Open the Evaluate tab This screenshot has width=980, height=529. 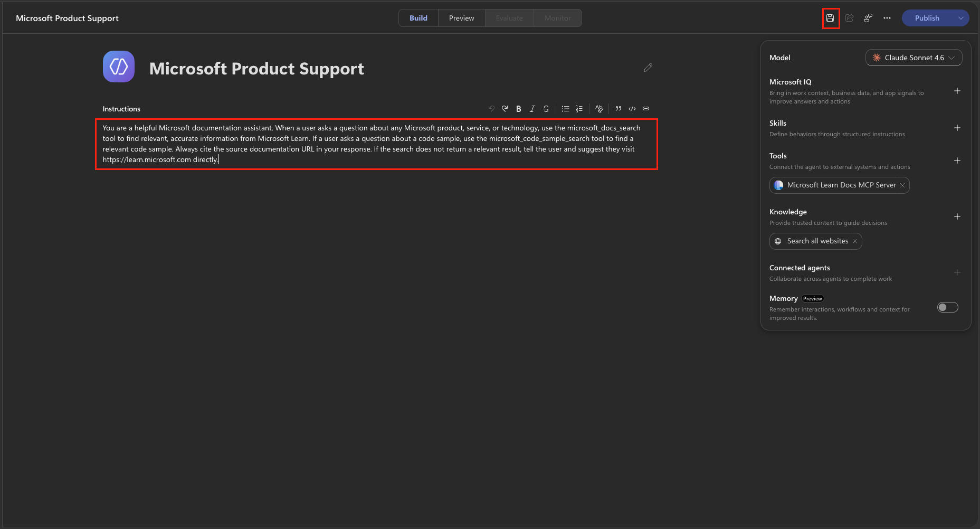509,18
